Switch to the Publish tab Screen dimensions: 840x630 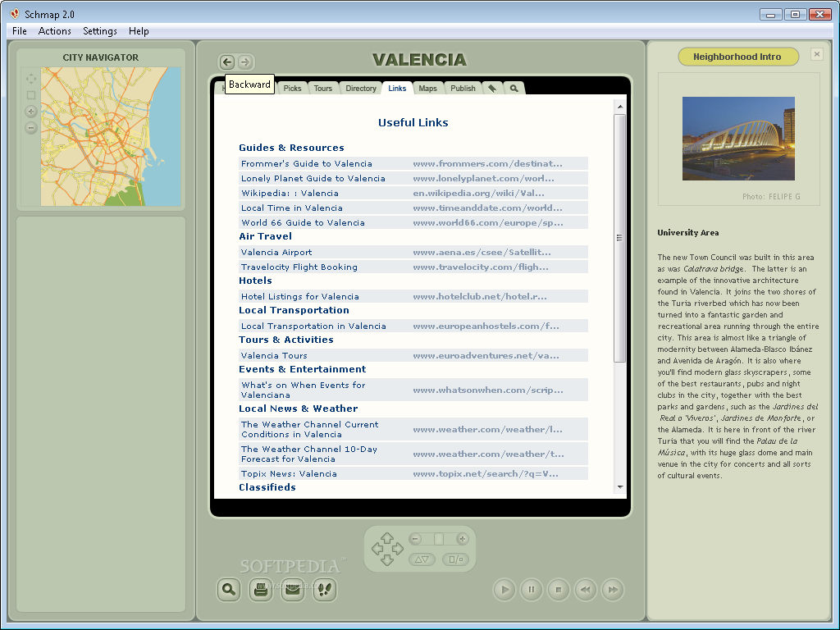[463, 89]
